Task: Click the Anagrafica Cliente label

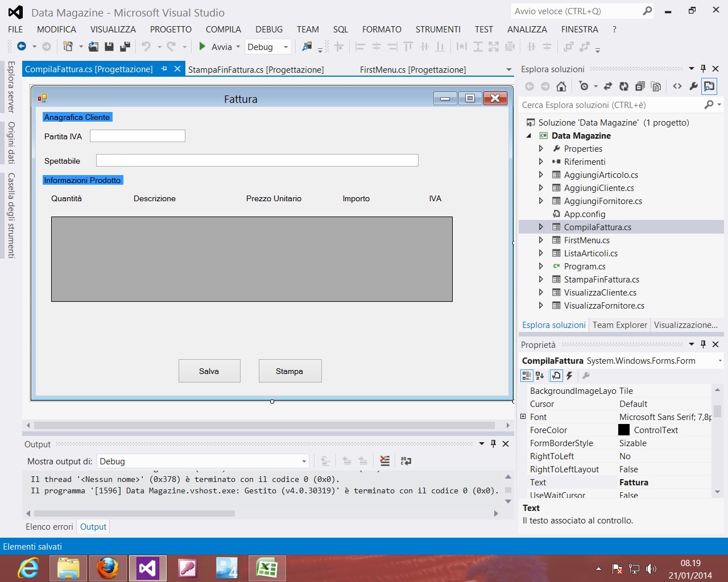Action: 77,117
